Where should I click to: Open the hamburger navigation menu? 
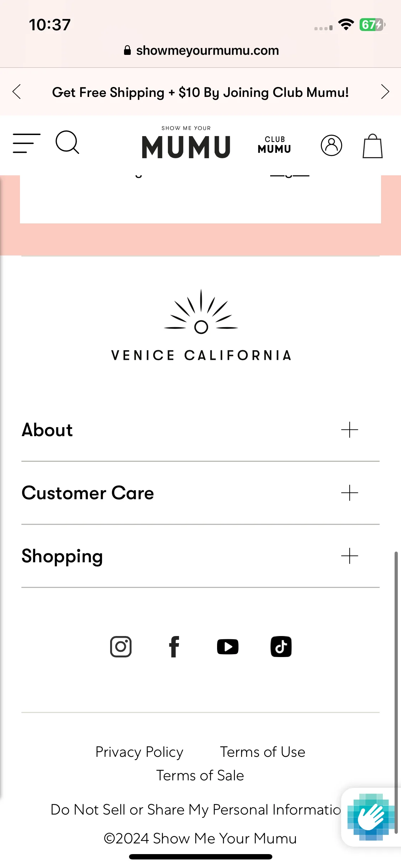pos(27,143)
